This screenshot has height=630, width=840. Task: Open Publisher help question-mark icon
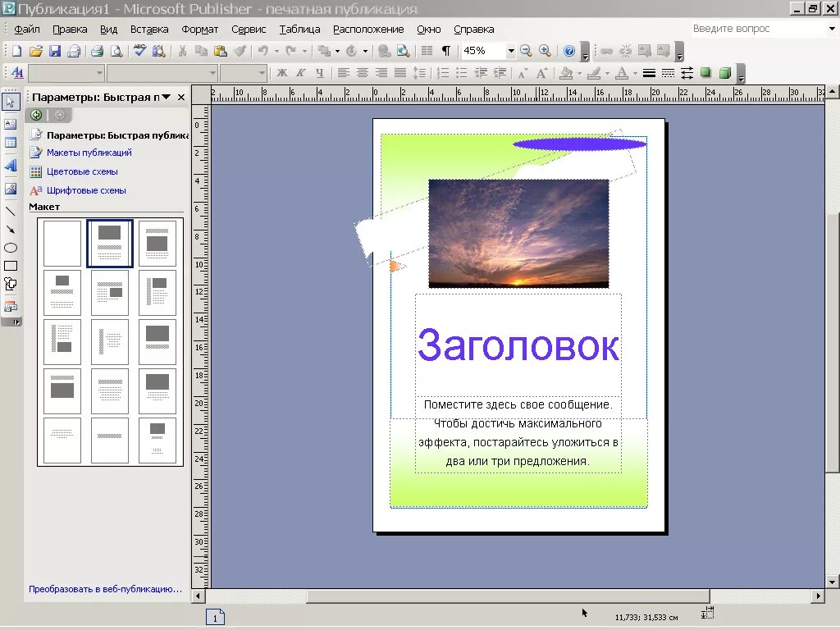tap(569, 51)
